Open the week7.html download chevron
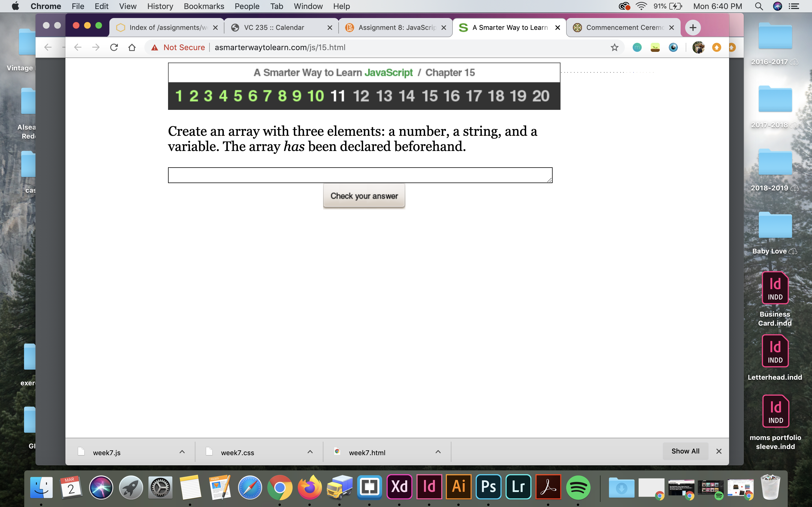This screenshot has width=812, height=507. [x=438, y=452]
